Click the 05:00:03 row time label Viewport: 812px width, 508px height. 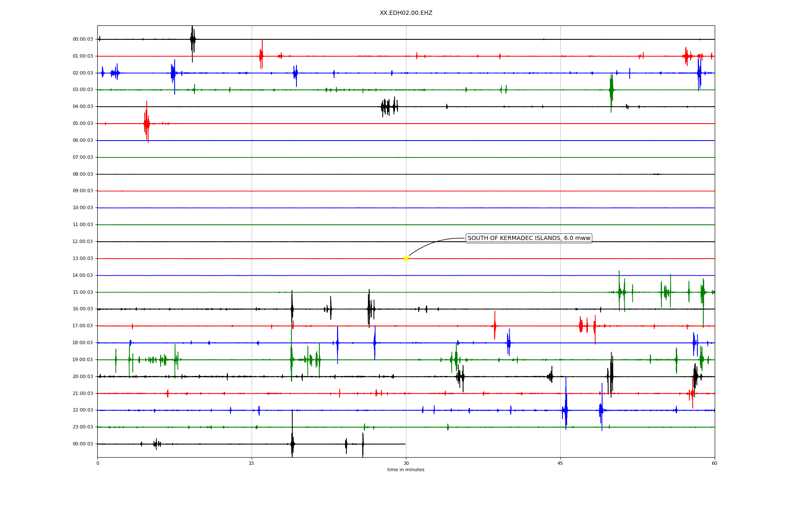point(83,124)
